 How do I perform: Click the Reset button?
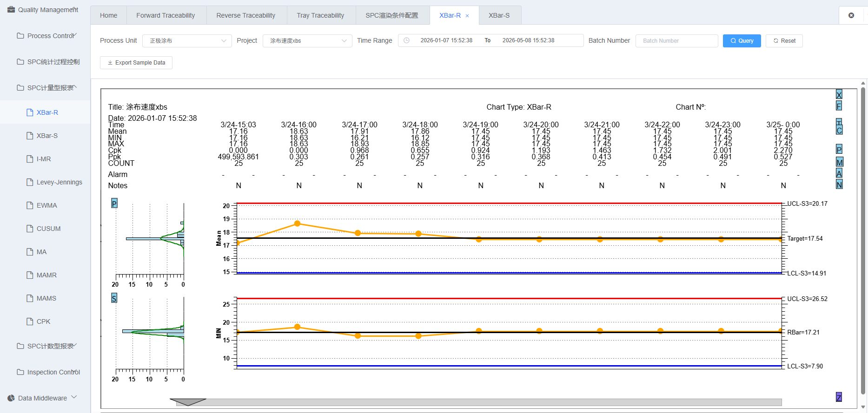(x=784, y=41)
